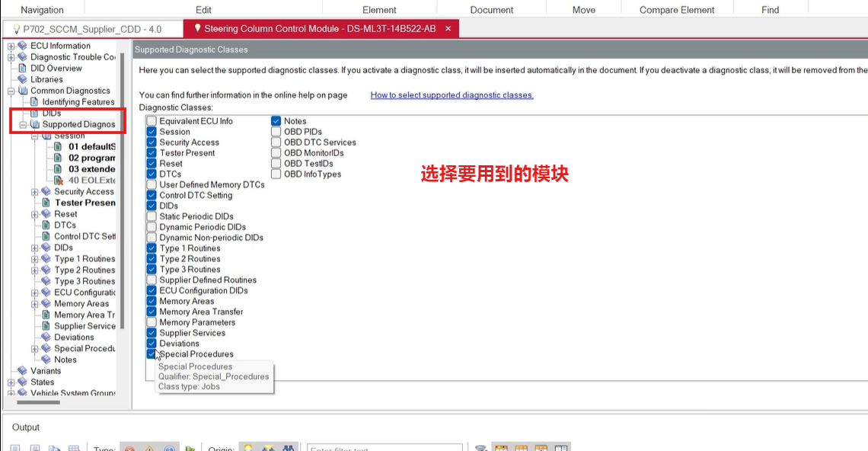Click the Notes book icon in tree

click(x=46, y=360)
